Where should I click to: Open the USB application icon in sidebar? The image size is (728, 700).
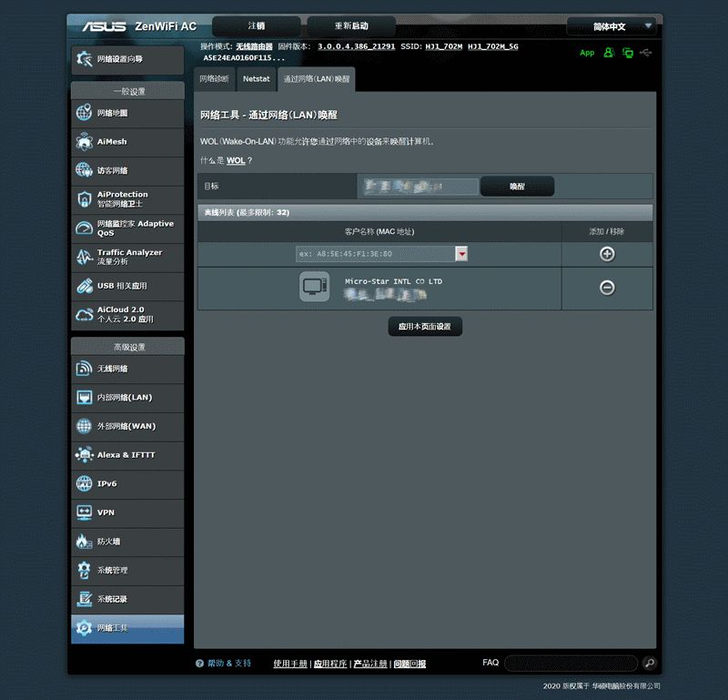[x=84, y=286]
